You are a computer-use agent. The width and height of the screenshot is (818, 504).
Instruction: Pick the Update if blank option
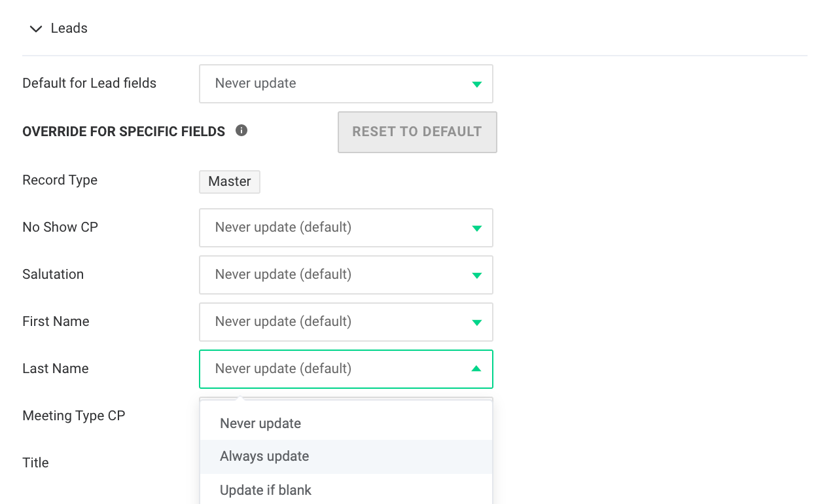click(266, 490)
